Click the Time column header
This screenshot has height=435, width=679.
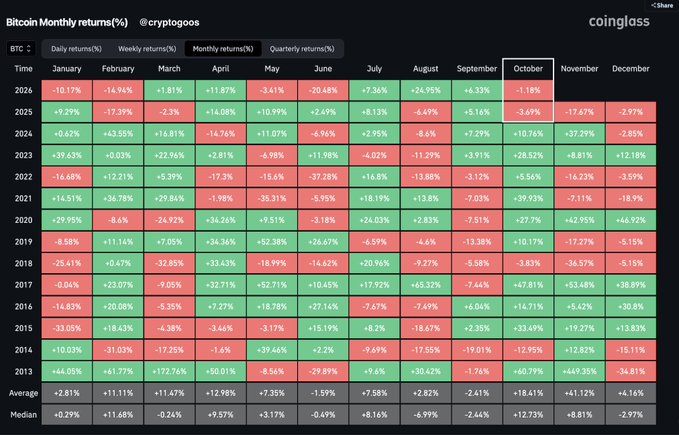pyautogui.click(x=23, y=68)
